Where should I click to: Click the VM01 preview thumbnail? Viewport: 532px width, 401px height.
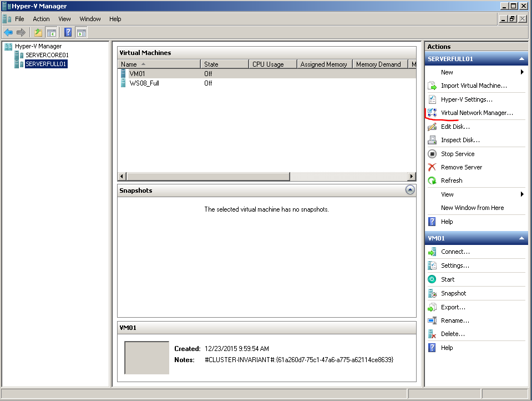pos(146,358)
